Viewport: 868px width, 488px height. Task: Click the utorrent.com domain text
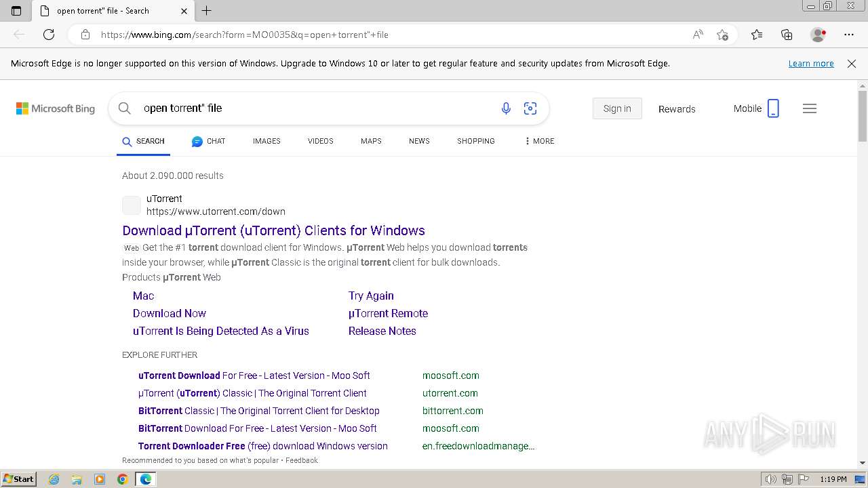450,393
